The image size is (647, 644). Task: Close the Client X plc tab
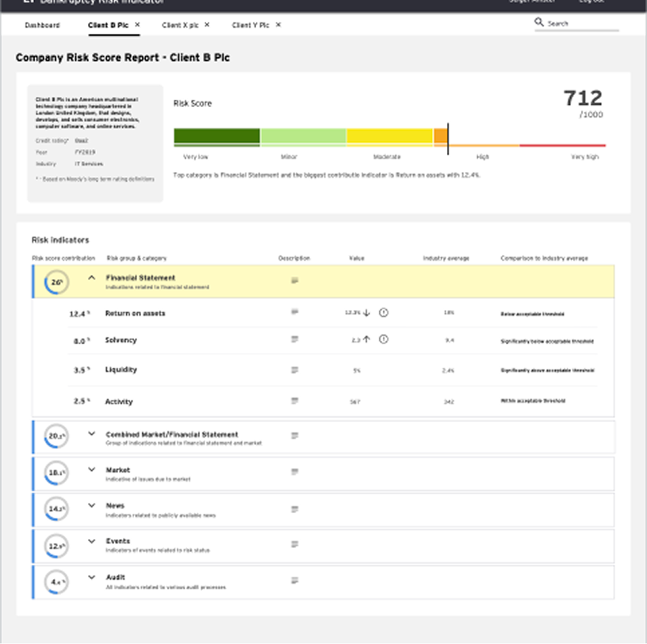[207, 25]
